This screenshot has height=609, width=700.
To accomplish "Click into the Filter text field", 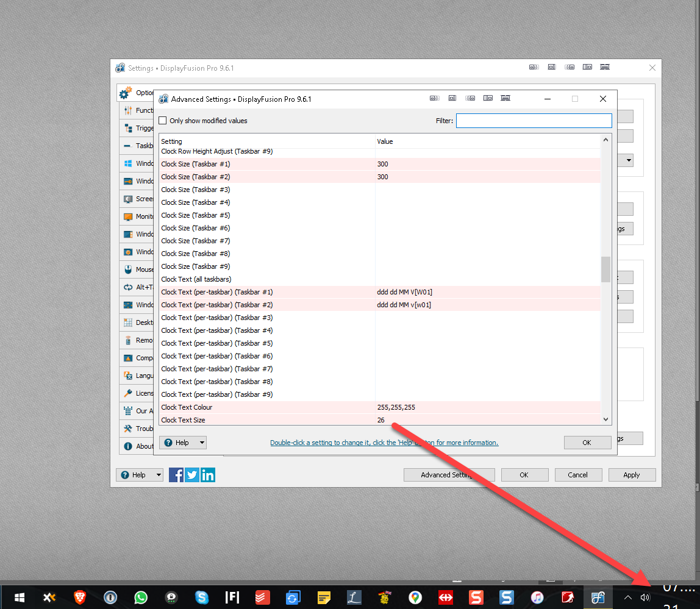I will click(x=534, y=121).
